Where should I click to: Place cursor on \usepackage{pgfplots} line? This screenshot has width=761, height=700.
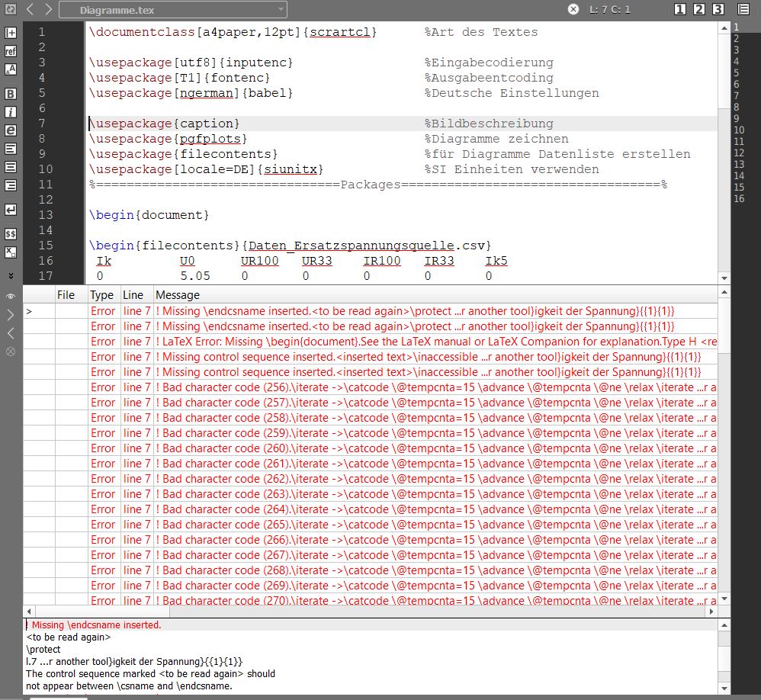(168, 139)
